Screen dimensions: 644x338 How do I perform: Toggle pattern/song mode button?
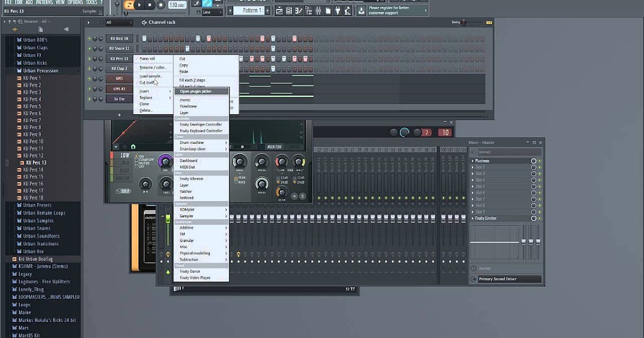[129, 5]
